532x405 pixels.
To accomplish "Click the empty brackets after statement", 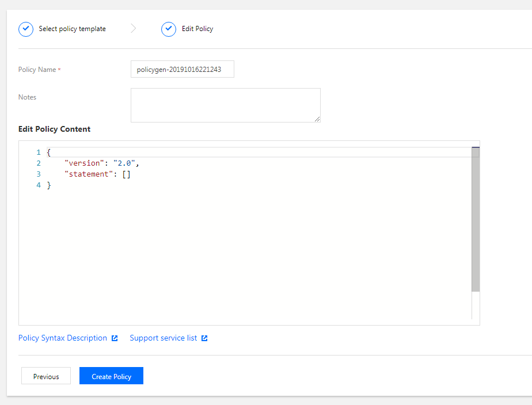I will [126, 174].
